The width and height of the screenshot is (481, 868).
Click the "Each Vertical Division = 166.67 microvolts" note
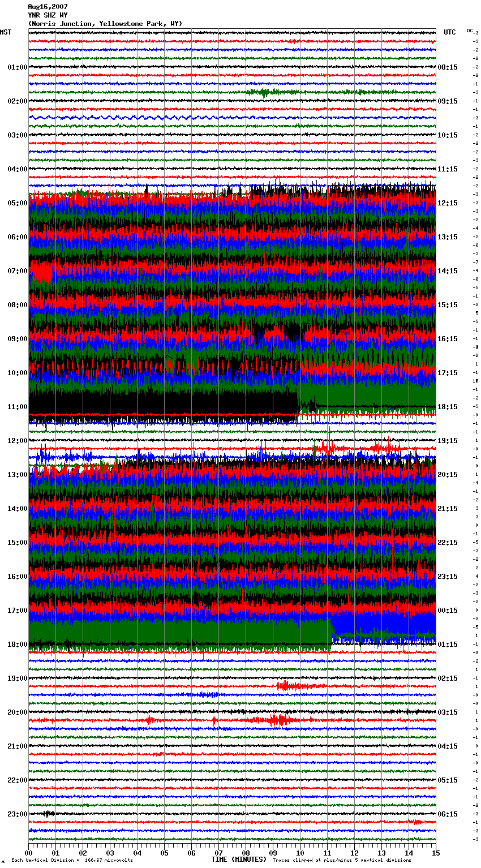pos(72,860)
